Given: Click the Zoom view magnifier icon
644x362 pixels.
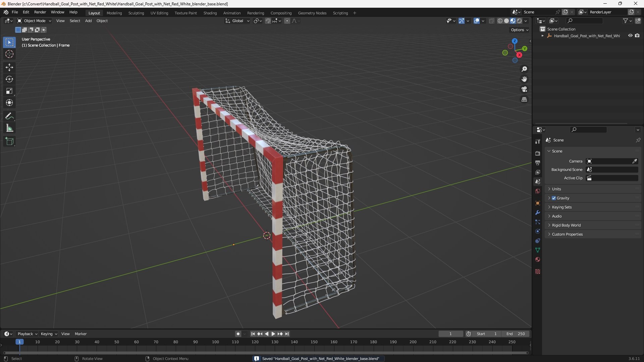Looking at the screenshot, I should click(524, 69).
